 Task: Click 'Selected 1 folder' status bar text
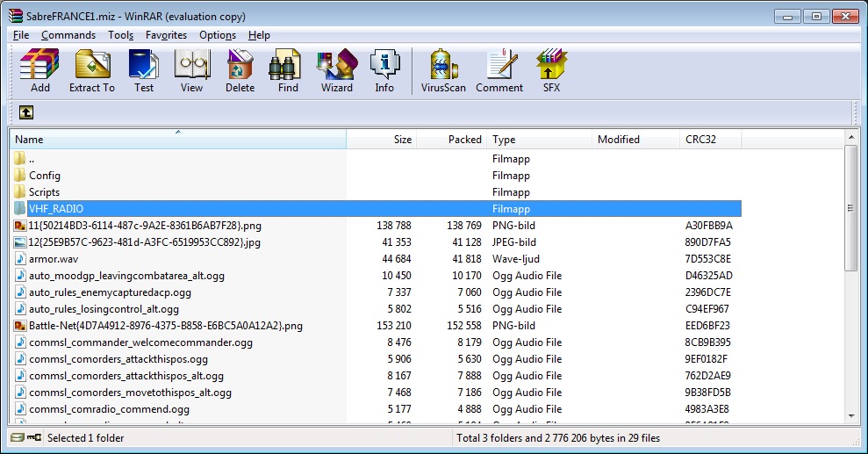(x=86, y=437)
